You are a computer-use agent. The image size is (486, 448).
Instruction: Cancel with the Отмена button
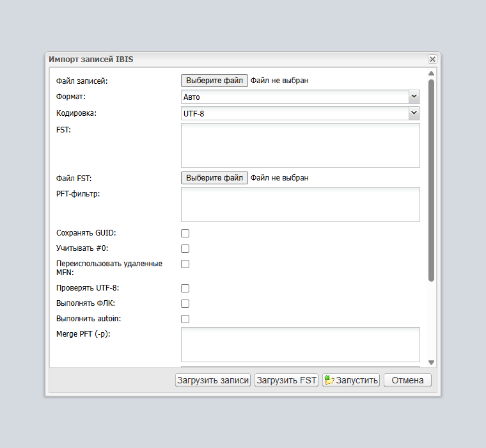(407, 380)
